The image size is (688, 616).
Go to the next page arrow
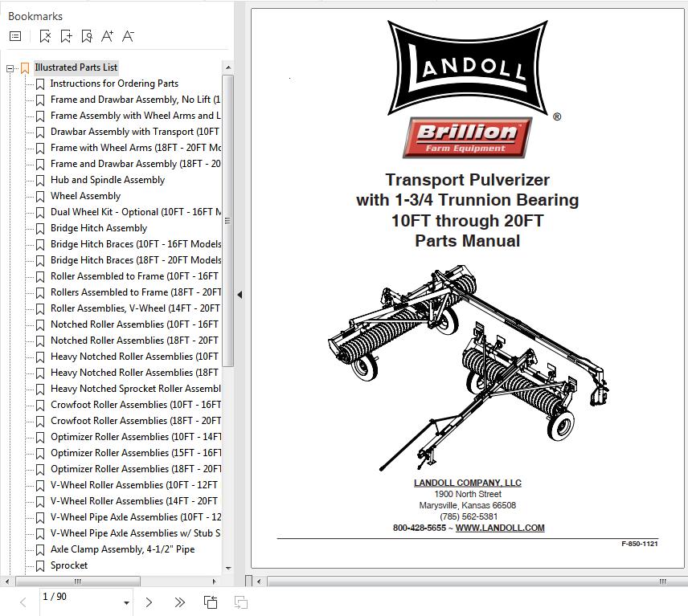click(149, 602)
